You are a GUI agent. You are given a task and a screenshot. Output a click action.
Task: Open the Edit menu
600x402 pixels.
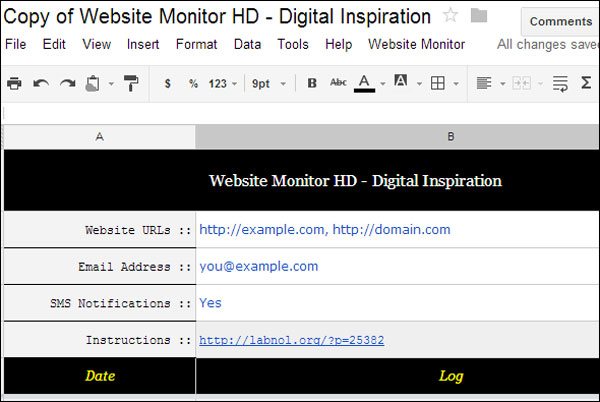point(54,44)
